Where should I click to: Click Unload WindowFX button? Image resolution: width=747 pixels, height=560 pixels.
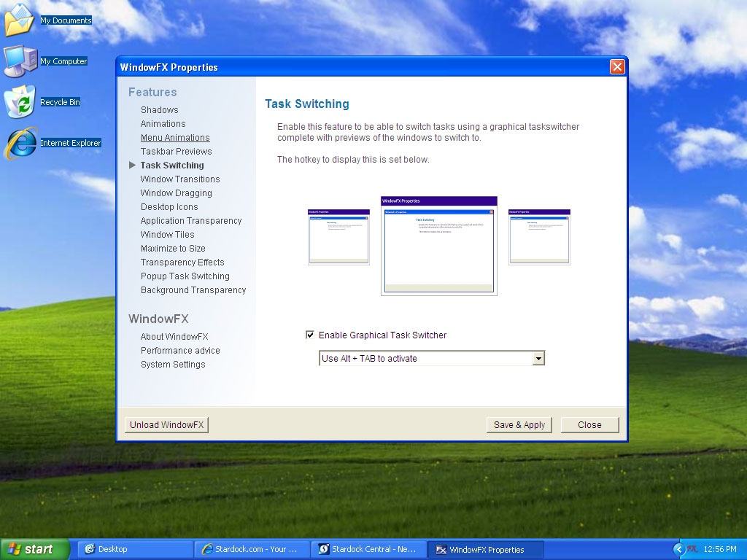[x=166, y=425]
